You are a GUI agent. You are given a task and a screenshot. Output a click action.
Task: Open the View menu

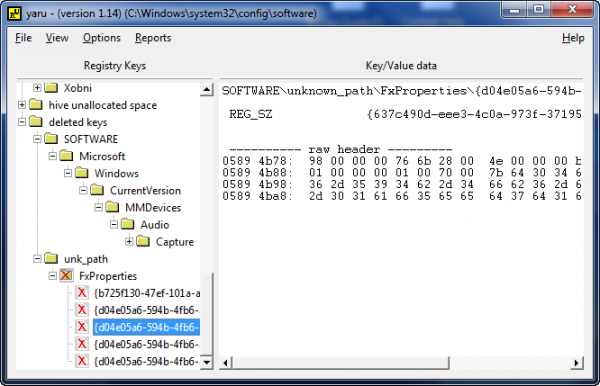(x=57, y=38)
